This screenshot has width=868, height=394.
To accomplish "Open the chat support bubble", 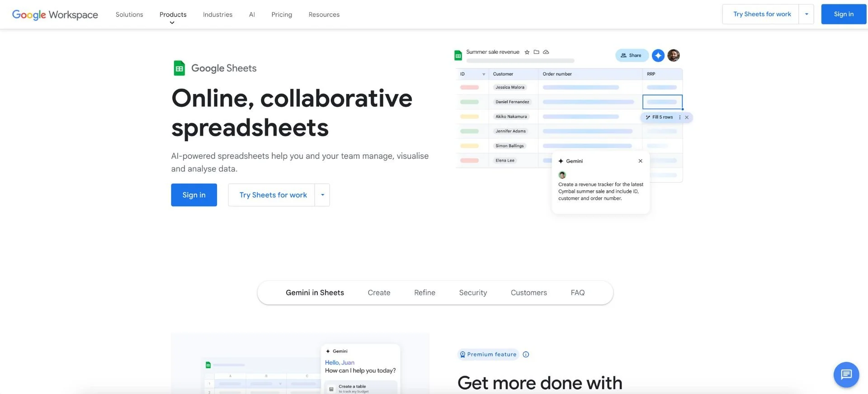I will click(x=846, y=375).
